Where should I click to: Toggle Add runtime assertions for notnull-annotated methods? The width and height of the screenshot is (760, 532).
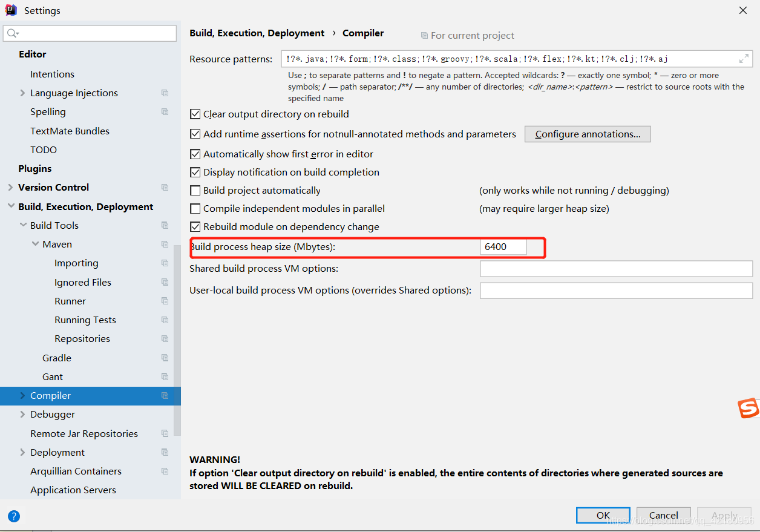click(195, 134)
